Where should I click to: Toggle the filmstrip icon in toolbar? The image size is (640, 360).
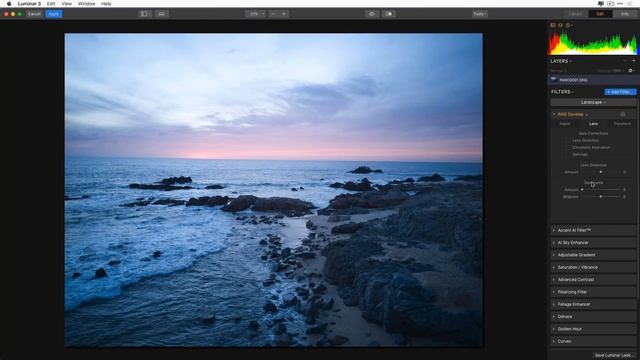pos(162,14)
